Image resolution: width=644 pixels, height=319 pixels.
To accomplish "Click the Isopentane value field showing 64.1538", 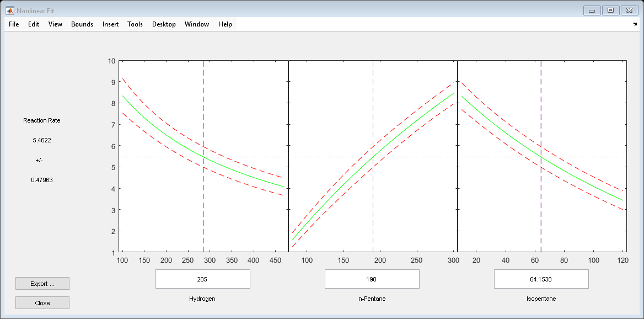I will point(541,279).
